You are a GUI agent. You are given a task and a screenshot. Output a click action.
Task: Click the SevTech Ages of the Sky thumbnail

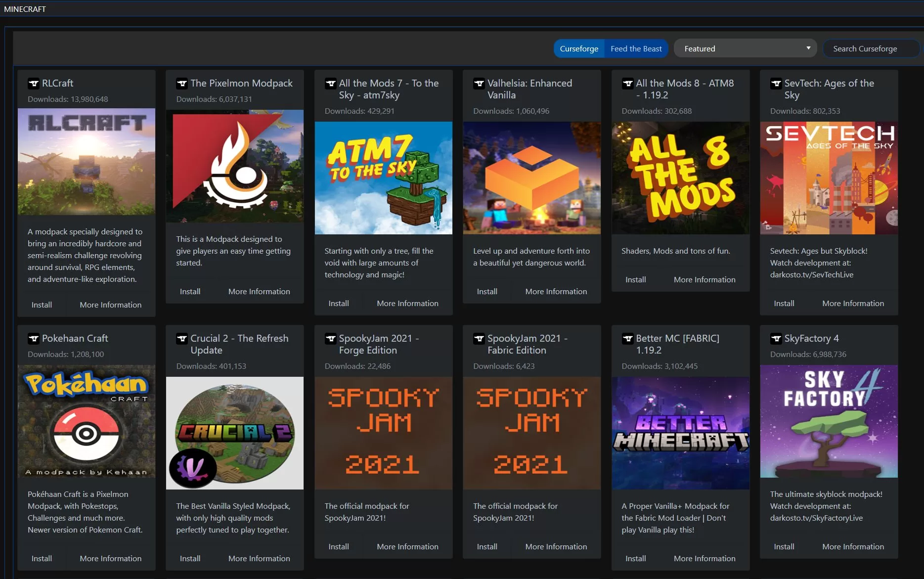pyautogui.click(x=829, y=178)
